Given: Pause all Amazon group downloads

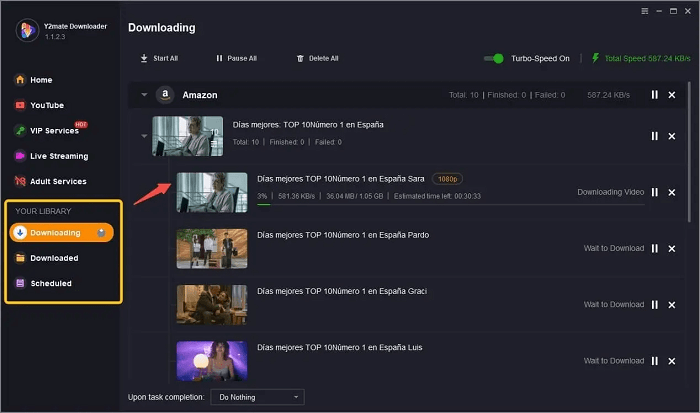Looking at the screenshot, I should click(655, 95).
